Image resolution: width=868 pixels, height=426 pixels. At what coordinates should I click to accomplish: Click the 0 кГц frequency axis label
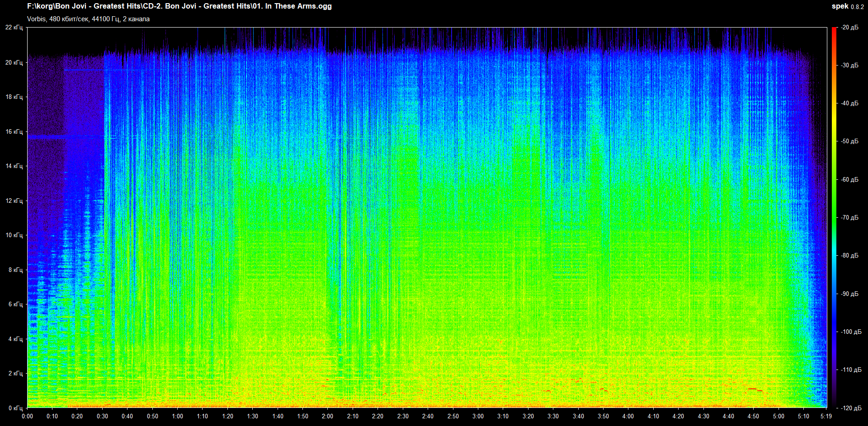tap(15, 408)
